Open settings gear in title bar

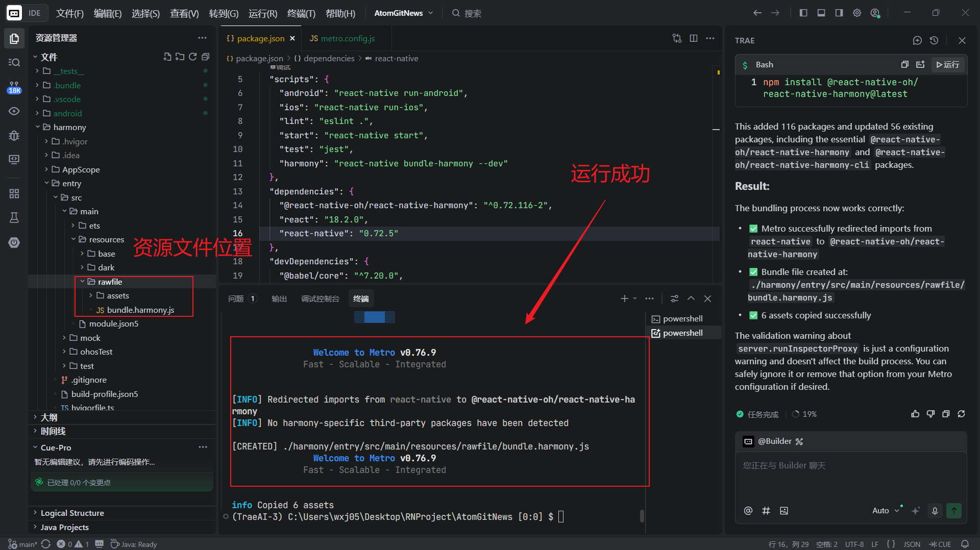point(857,13)
